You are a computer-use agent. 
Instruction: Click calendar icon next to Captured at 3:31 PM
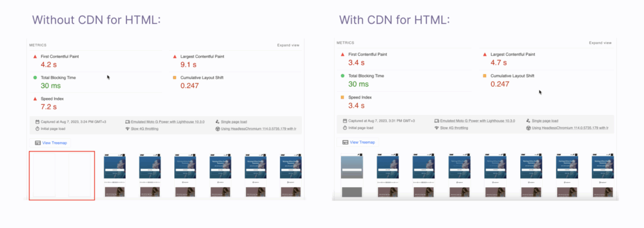pyautogui.click(x=345, y=121)
